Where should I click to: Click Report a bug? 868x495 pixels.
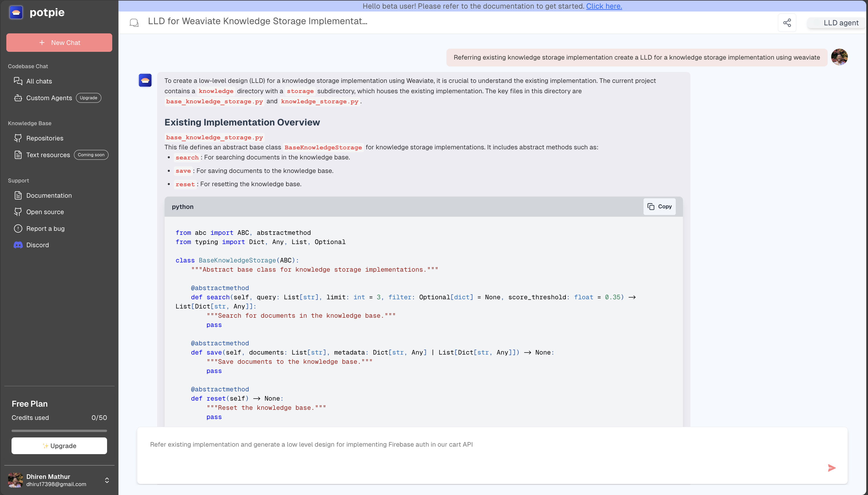(x=45, y=229)
